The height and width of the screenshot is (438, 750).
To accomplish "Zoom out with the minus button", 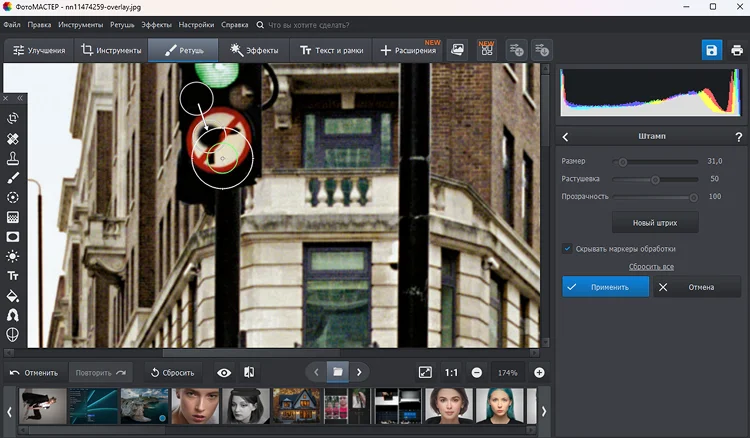I will pos(477,372).
